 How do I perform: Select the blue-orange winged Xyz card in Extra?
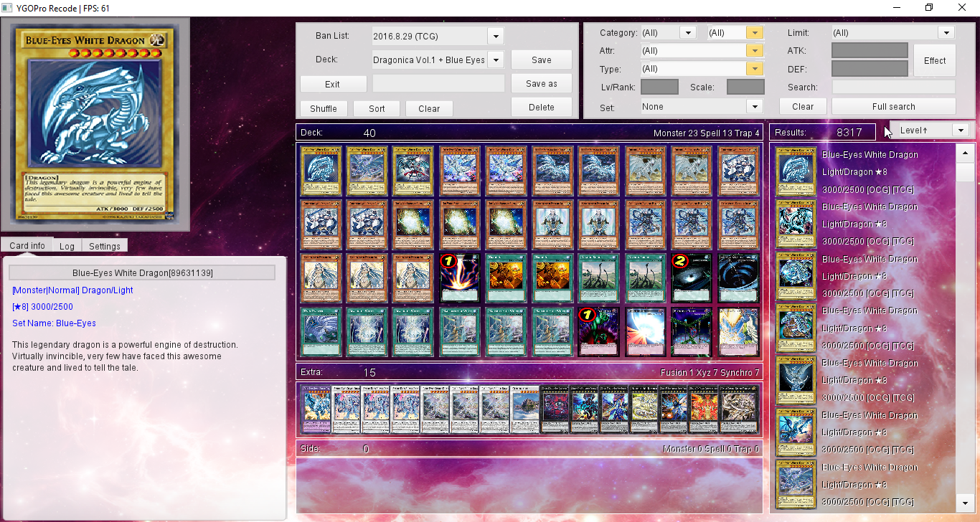click(674, 409)
